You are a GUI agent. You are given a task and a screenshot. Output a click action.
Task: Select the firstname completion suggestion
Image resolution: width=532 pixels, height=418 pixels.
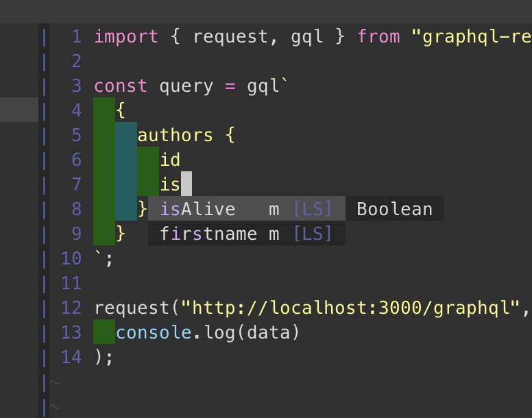click(247, 233)
